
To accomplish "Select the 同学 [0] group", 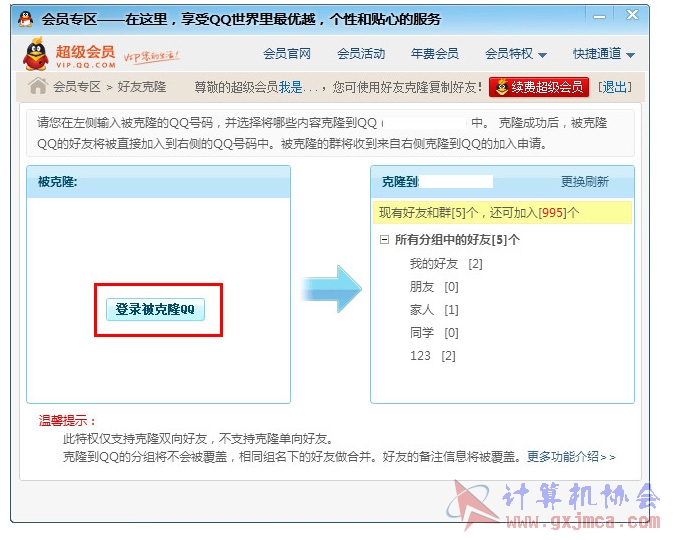I will pos(434,332).
